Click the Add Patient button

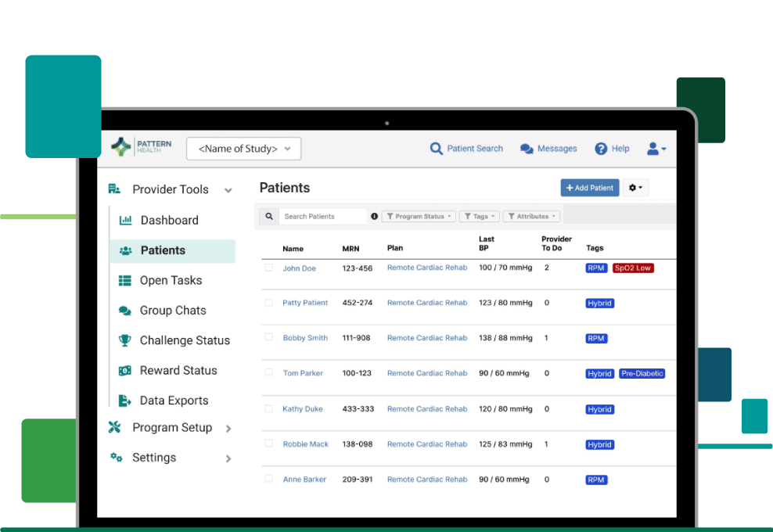(589, 188)
